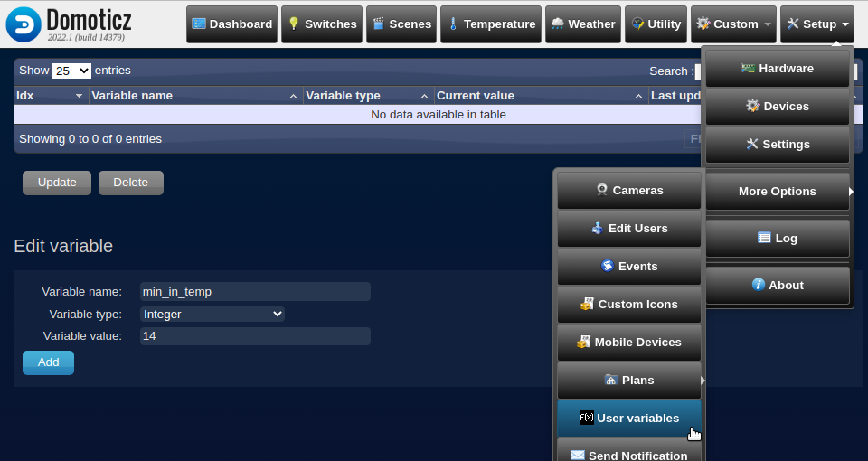Screen dimensions: 868x461
Task: Click the Mobile Devices package icon
Action: (x=583, y=342)
